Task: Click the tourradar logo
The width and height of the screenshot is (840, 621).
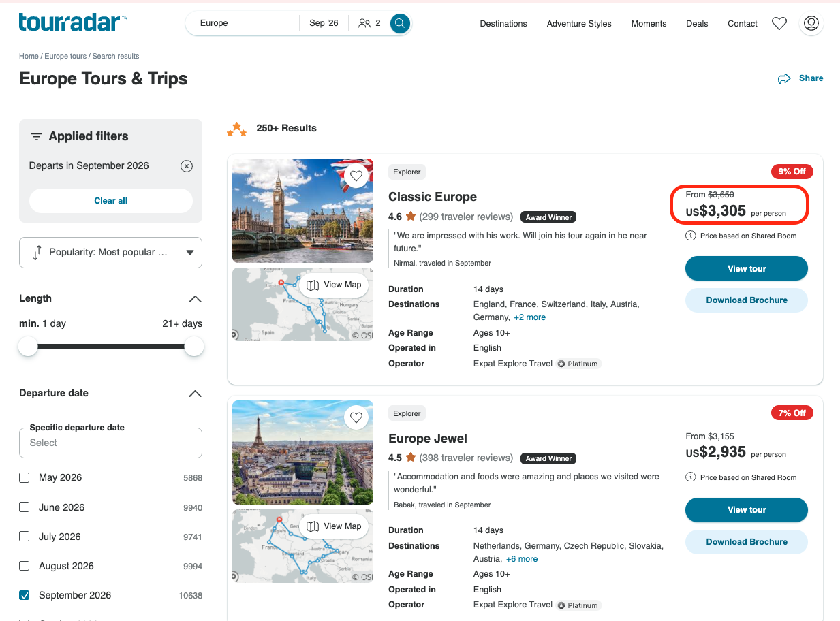Action: (x=73, y=22)
